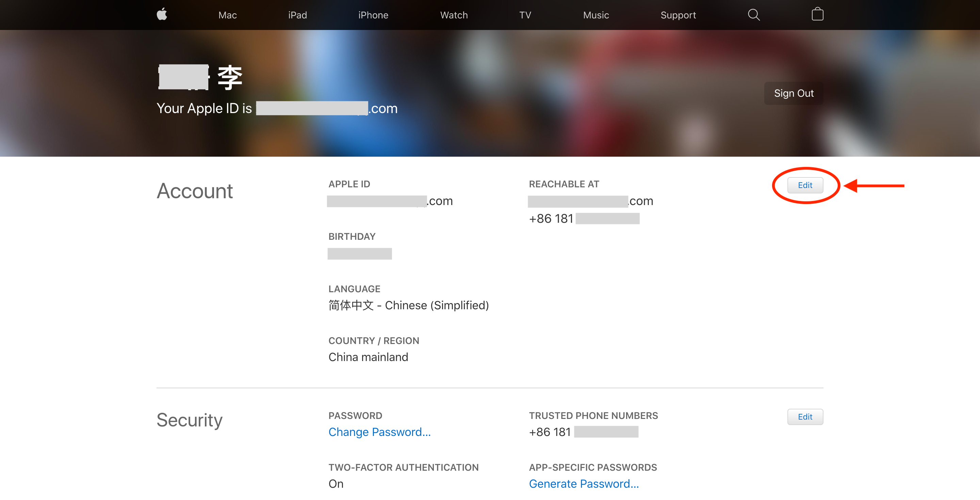This screenshot has width=980, height=500.
Task: Open the Mac menu item
Action: 228,15
